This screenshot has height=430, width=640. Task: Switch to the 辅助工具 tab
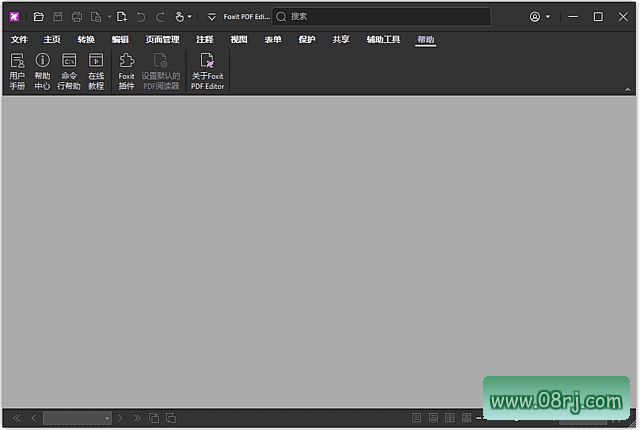383,39
